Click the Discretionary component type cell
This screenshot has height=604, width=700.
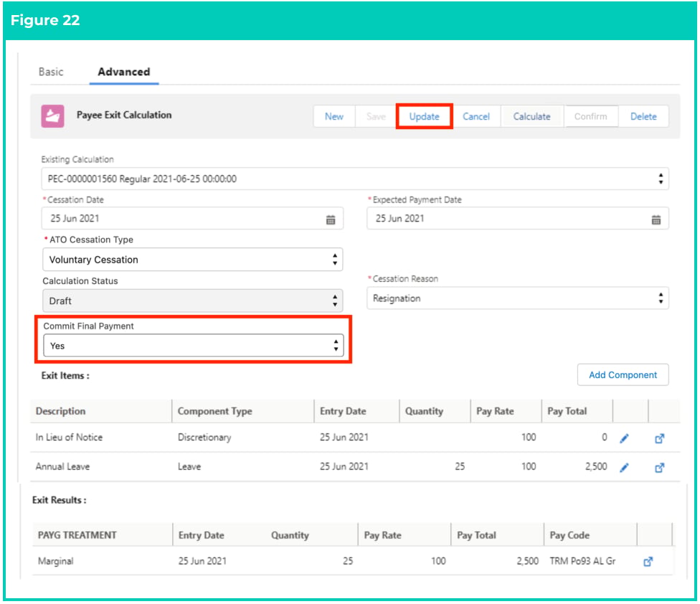coord(204,438)
